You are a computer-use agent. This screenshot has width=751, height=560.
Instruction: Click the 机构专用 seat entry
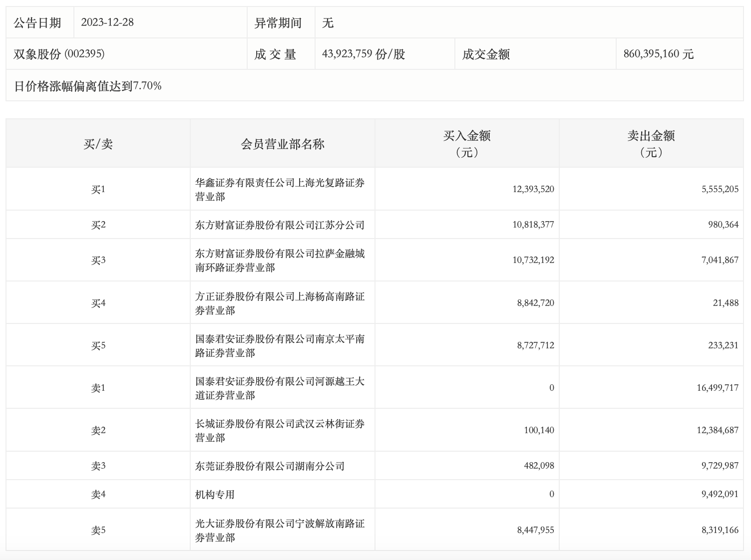[215, 495]
